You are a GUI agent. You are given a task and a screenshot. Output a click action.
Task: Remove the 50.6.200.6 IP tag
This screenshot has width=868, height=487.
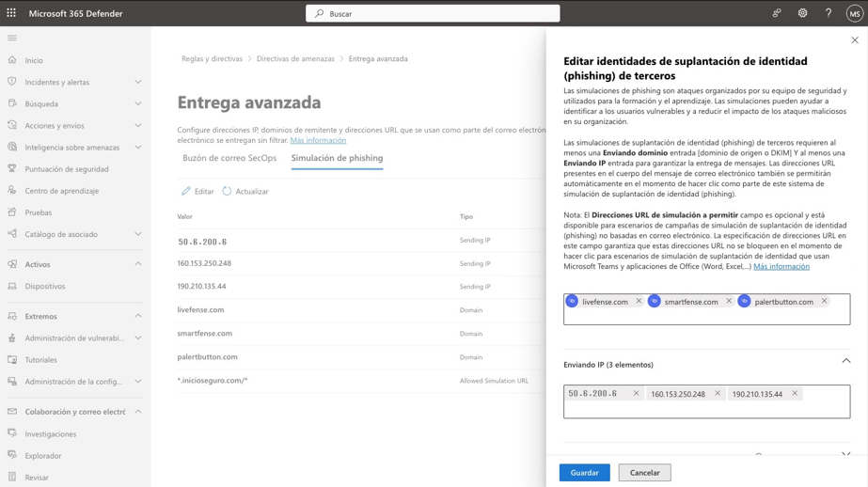tap(636, 393)
